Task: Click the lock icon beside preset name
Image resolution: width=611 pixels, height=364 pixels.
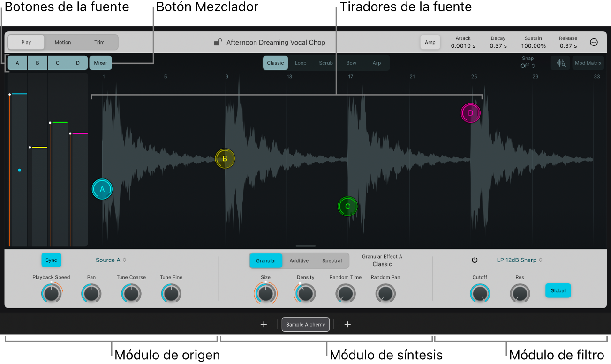Action: point(218,42)
